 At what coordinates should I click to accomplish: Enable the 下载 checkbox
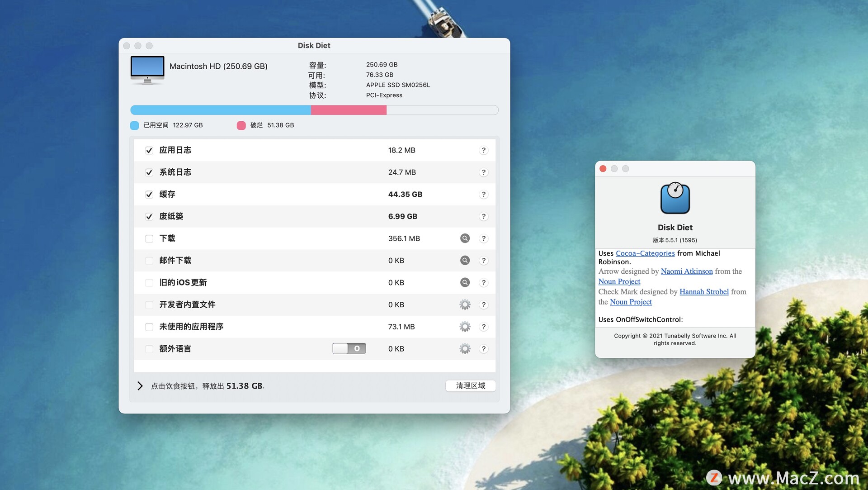point(149,238)
